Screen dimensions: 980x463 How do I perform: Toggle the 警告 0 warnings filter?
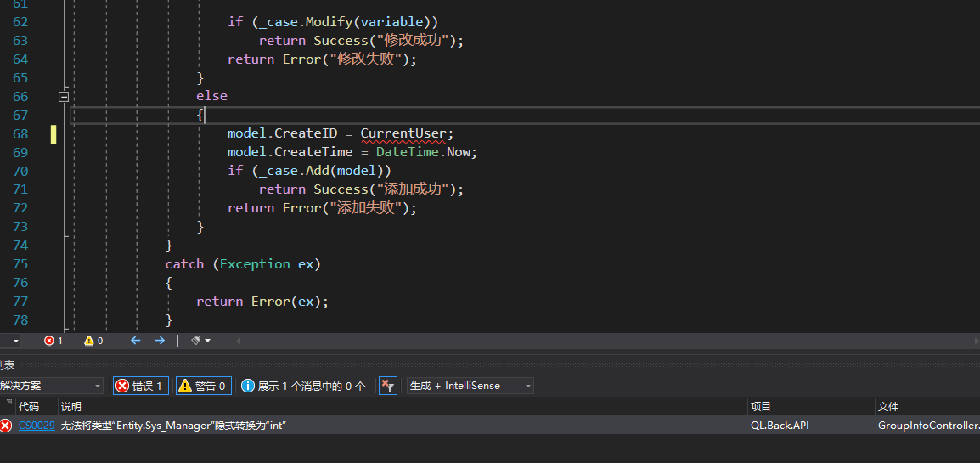click(204, 386)
